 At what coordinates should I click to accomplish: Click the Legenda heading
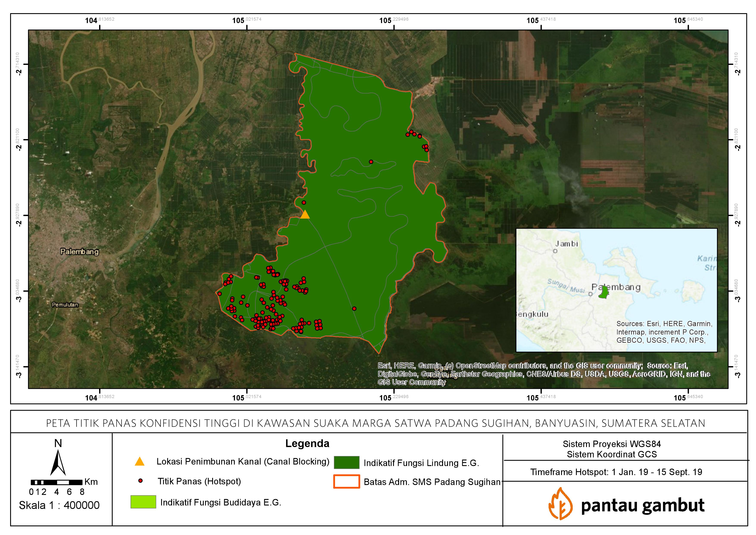tap(307, 443)
